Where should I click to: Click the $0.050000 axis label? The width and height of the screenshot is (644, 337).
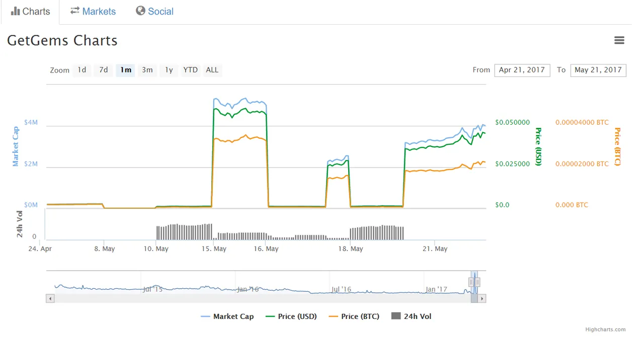(512, 122)
